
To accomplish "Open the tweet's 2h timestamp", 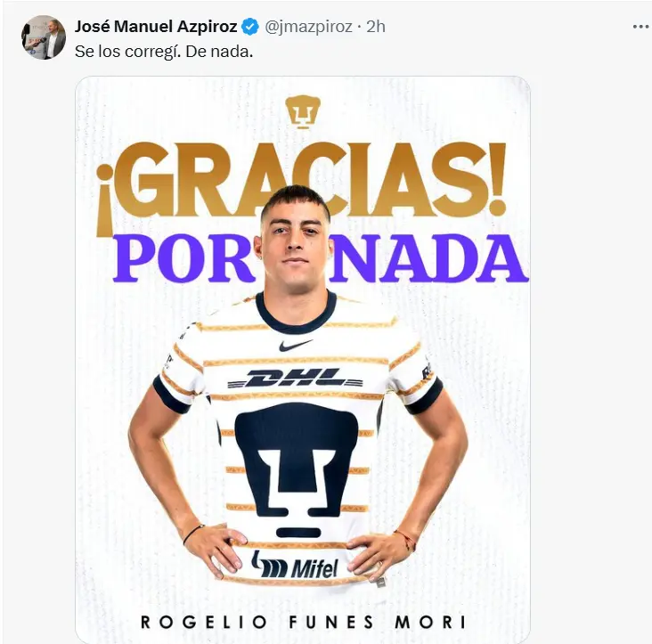I will [376, 27].
